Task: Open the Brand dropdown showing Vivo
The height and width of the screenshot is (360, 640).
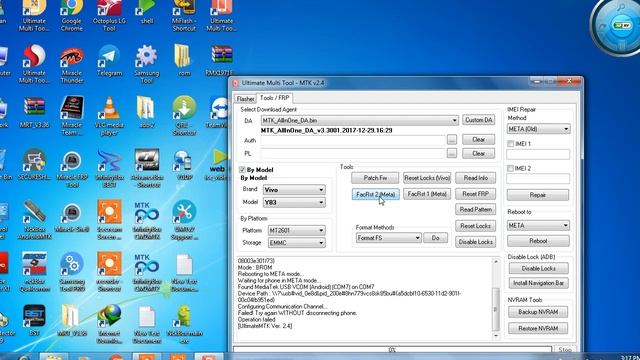Action: point(294,190)
